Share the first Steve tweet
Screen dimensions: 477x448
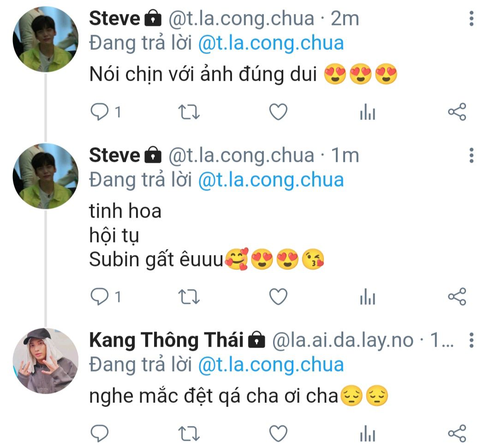(x=457, y=112)
